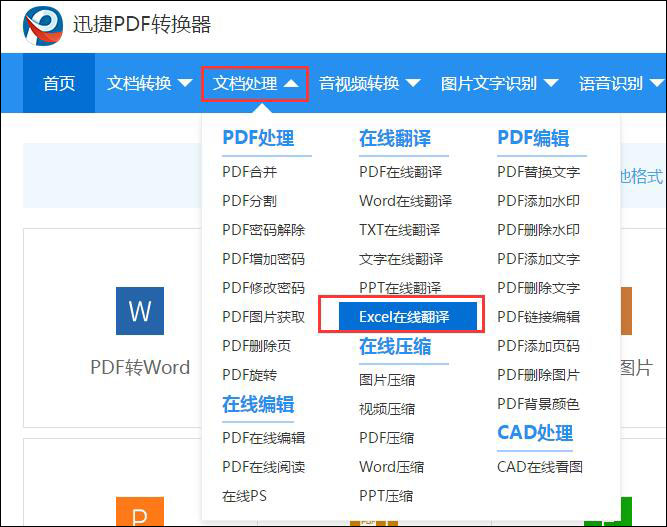
Task: Click the CAD处理 section heading
Action: pos(535,433)
